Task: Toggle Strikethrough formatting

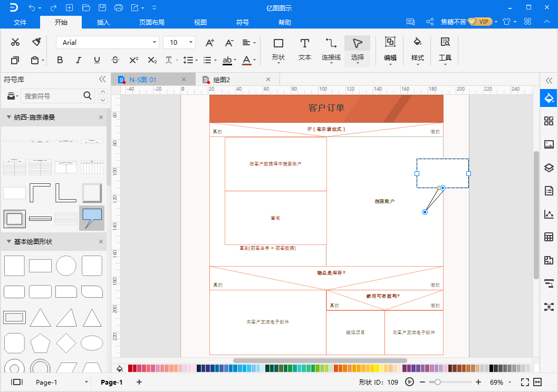Action: pos(115,60)
